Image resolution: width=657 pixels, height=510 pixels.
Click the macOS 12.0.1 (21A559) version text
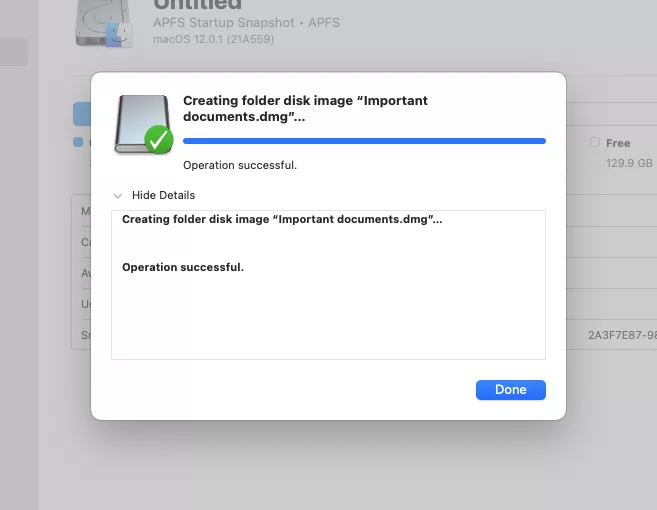pos(214,39)
